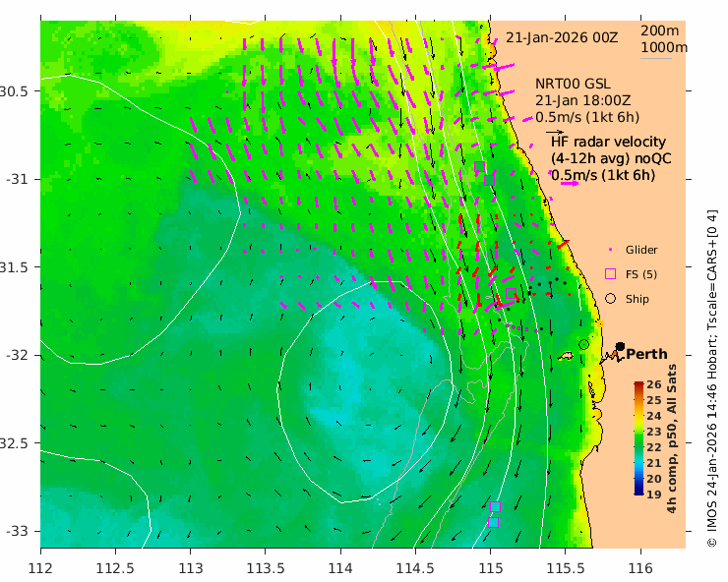Viewport: 728px width, 582px height.
Task: Click the orange Rottnest Island shape
Action: click(x=566, y=356)
